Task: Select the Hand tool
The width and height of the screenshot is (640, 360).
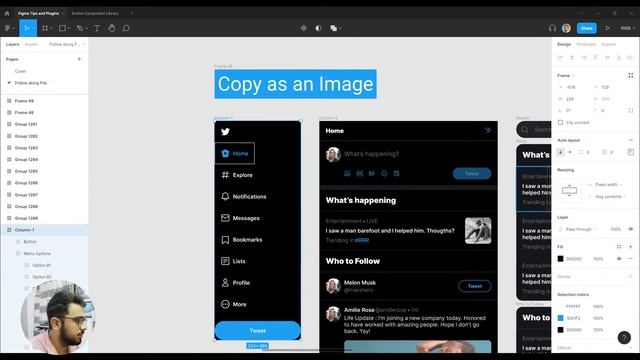Action: click(111, 28)
